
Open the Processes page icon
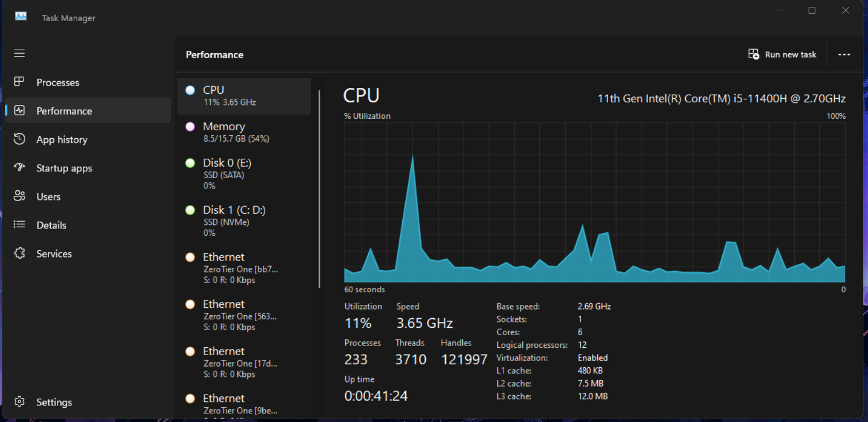click(x=19, y=82)
